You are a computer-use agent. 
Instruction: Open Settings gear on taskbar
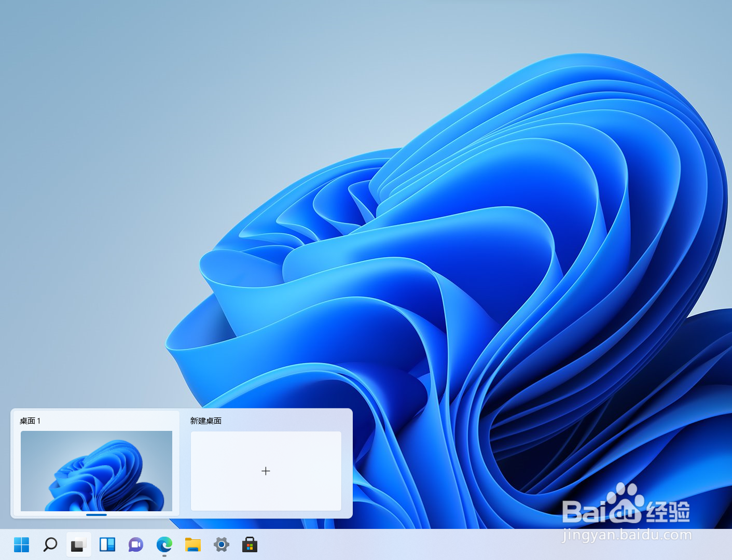(x=222, y=545)
